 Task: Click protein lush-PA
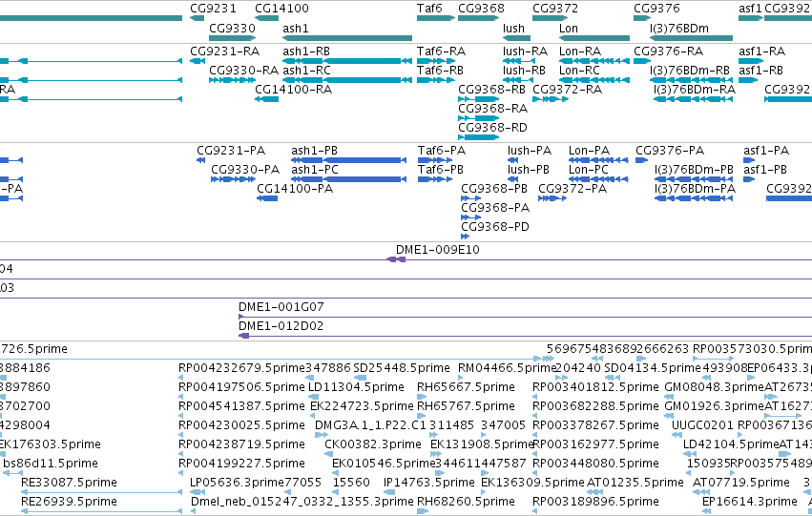tap(513, 160)
